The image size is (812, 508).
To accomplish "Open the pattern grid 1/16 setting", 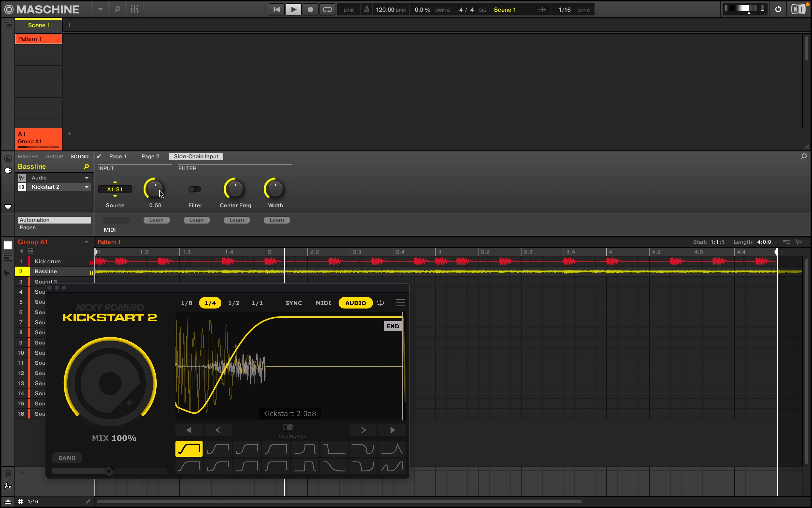I will [33, 502].
